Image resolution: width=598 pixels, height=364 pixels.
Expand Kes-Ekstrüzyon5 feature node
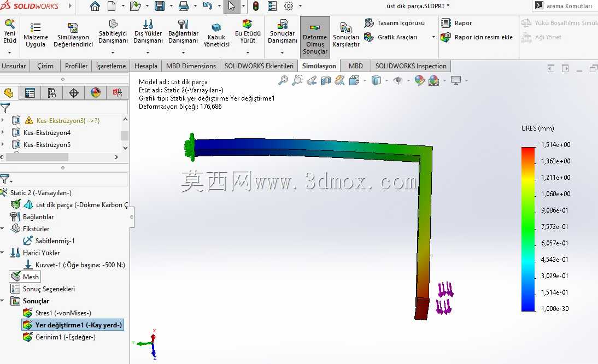(x=3, y=144)
